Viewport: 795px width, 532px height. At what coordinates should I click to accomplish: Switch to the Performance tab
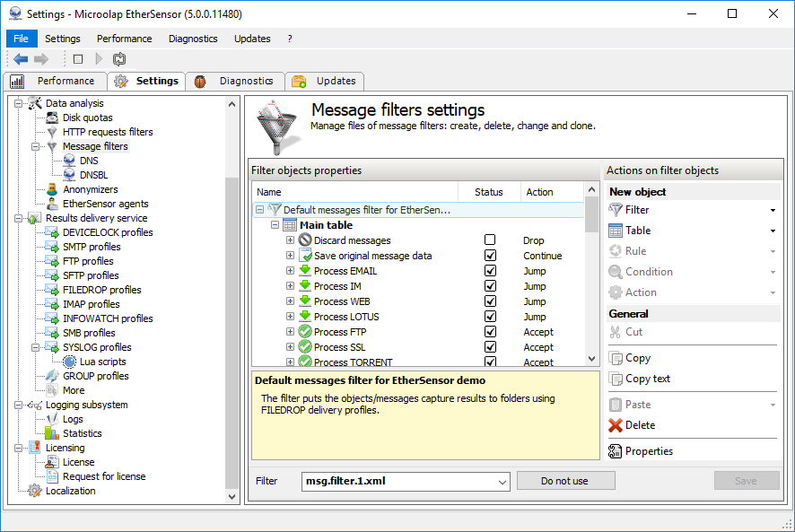(x=56, y=81)
